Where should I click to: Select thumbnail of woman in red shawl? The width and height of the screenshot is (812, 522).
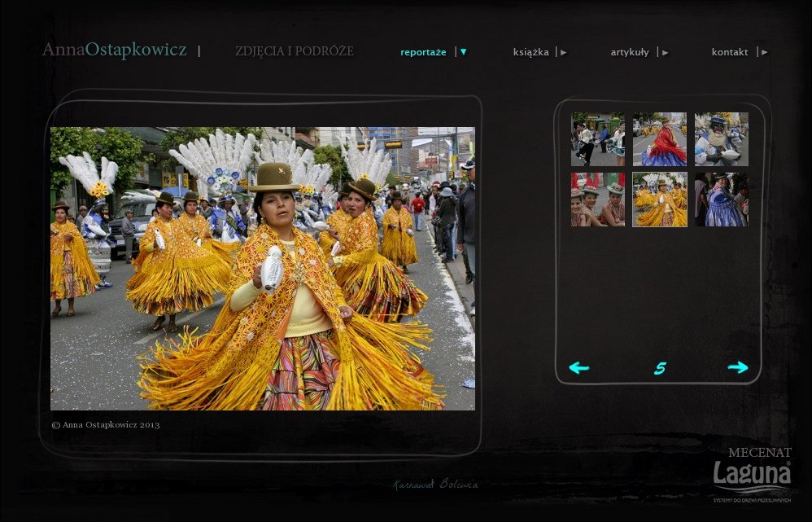(660, 139)
